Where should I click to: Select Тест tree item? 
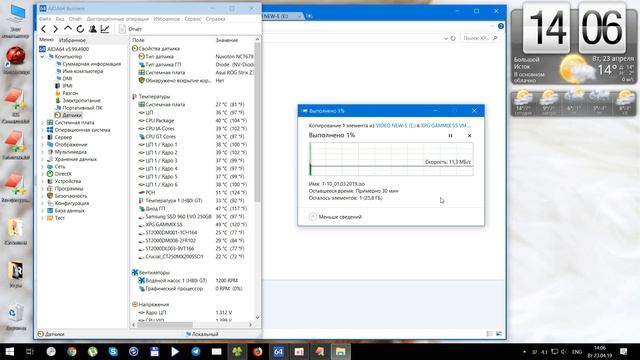[60, 218]
